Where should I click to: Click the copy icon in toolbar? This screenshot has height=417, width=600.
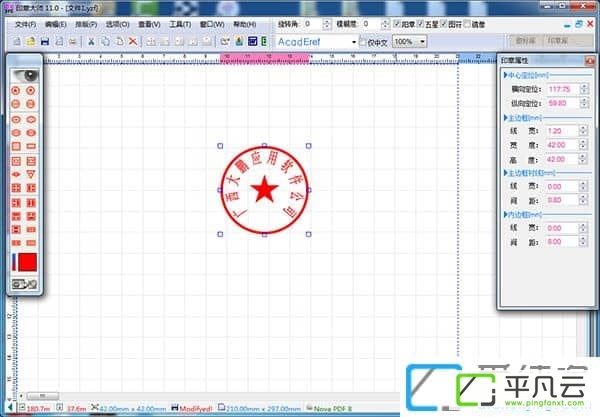pyautogui.click(x=105, y=41)
